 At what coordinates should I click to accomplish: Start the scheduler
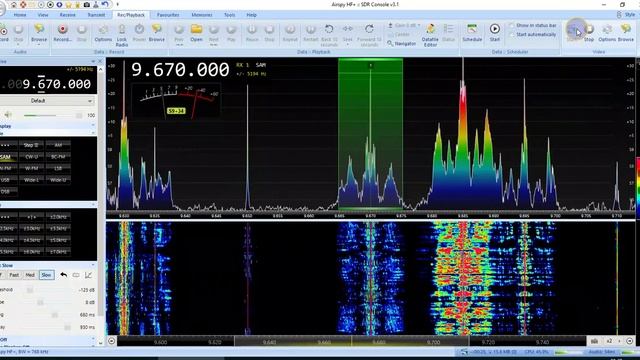(495, 33)
